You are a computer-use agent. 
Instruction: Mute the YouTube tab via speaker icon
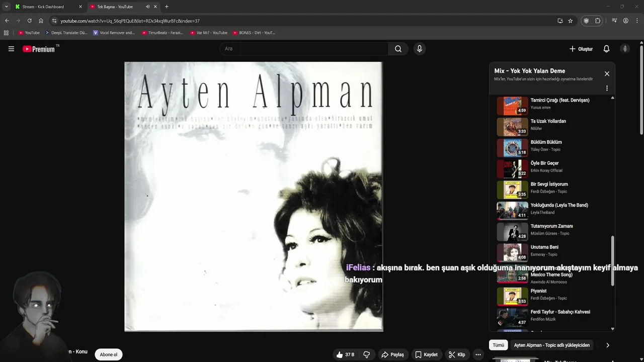[147, 7]
